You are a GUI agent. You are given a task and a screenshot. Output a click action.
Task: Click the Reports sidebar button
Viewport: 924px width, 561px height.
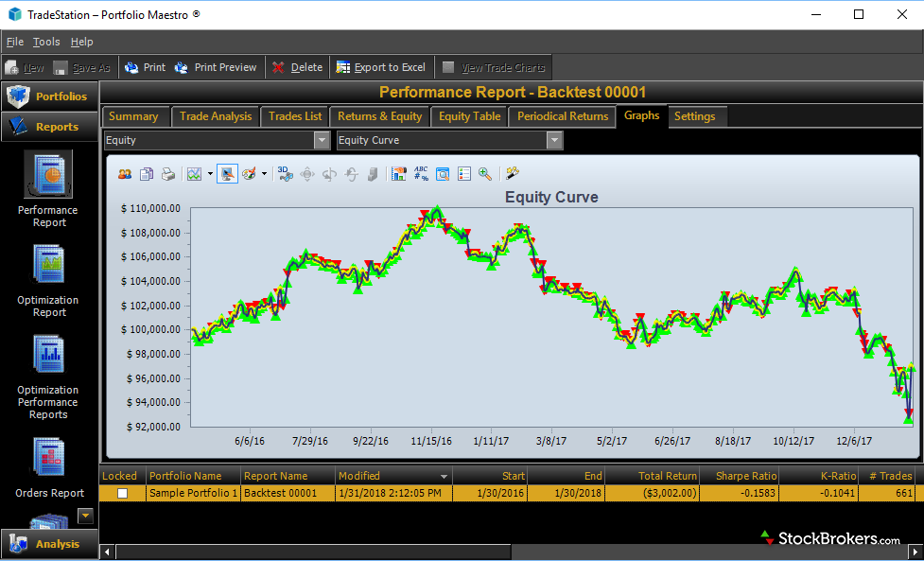point(49,127)
